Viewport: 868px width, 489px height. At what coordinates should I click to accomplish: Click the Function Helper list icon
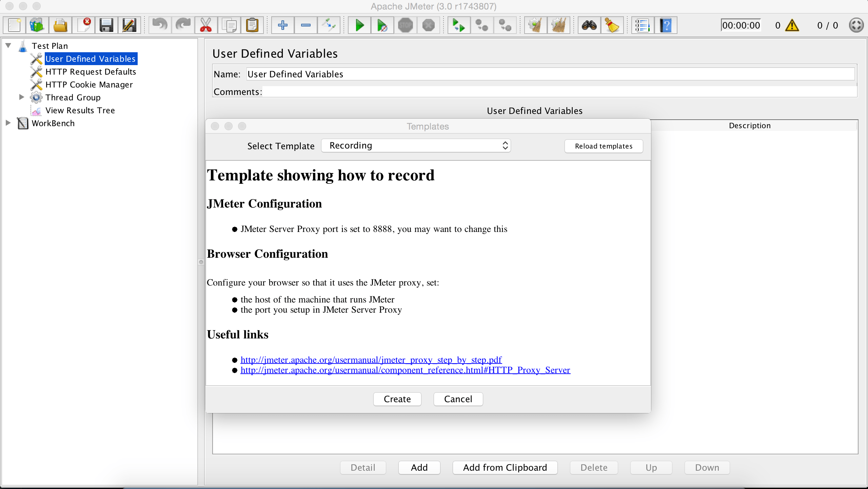pyautogui.click(x=643, y=25)
